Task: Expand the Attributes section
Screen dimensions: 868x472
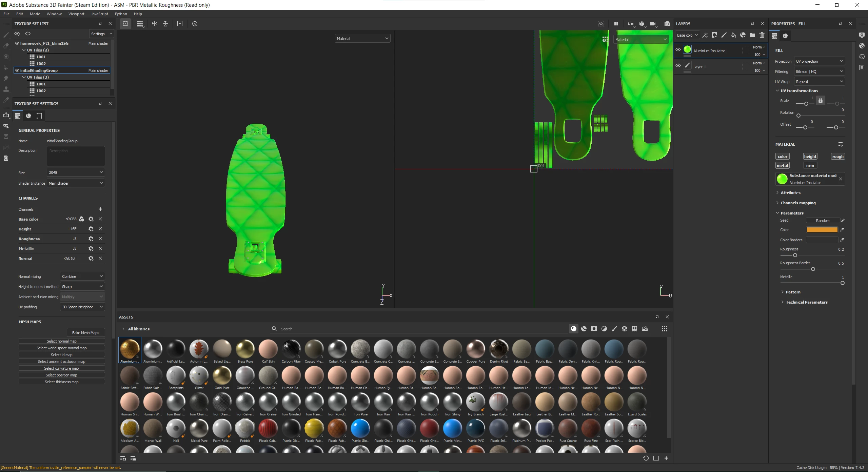Action: click(x=790, y=193)
